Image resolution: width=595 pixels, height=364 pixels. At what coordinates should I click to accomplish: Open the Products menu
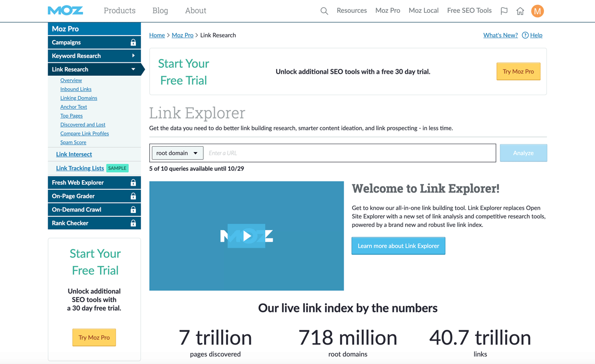(119, 10)
